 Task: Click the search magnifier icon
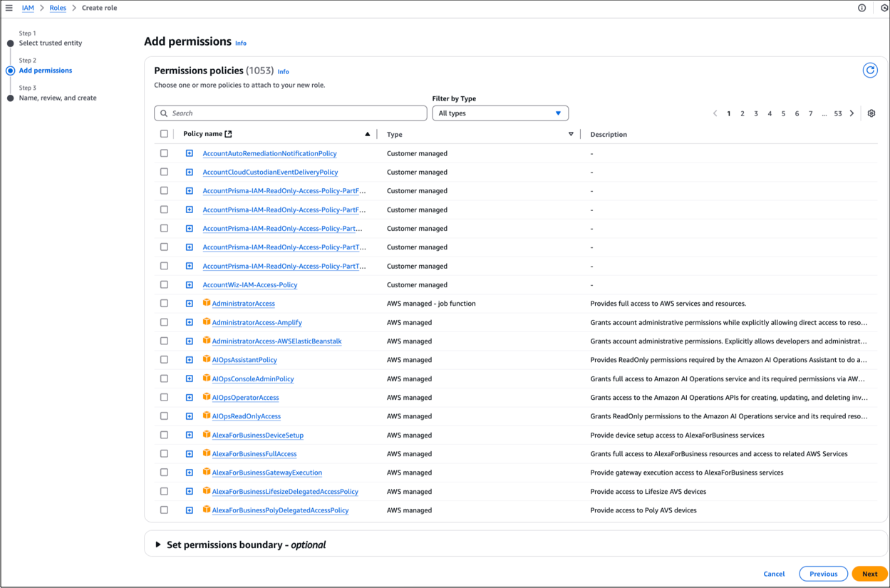click(164, 113)
